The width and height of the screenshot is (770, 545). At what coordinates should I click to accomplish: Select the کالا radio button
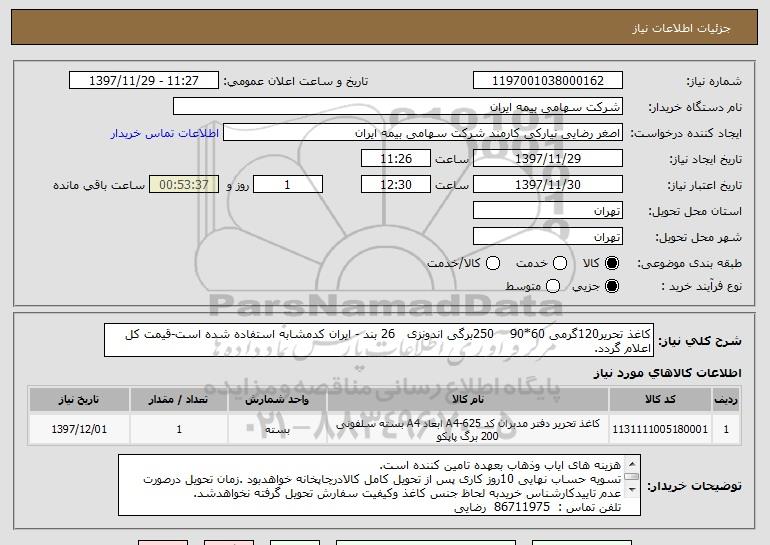click(x=612, y=263)
